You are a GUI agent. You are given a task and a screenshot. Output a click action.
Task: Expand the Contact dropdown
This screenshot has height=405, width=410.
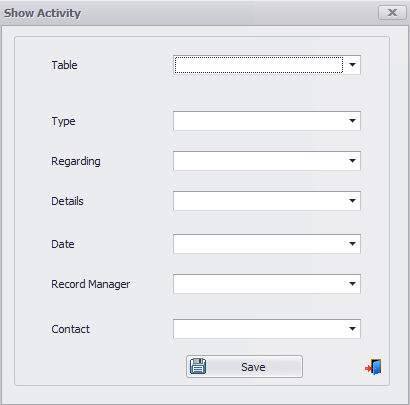click(x=352, y=329)
